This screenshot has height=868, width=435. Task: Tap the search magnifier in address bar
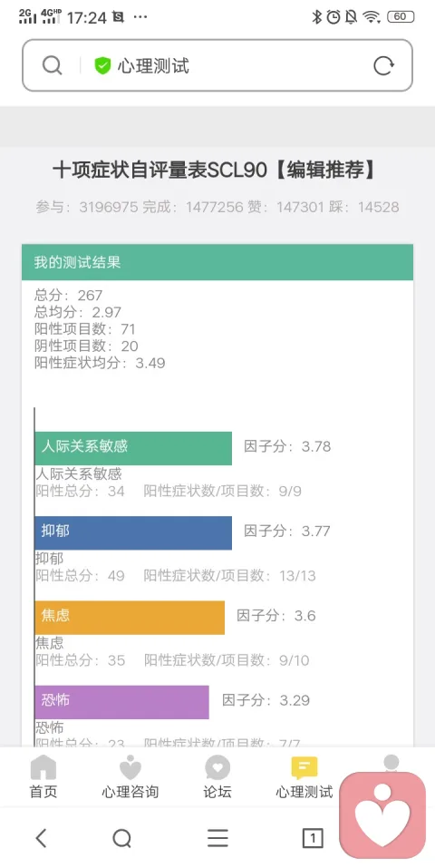coord(52,65)
